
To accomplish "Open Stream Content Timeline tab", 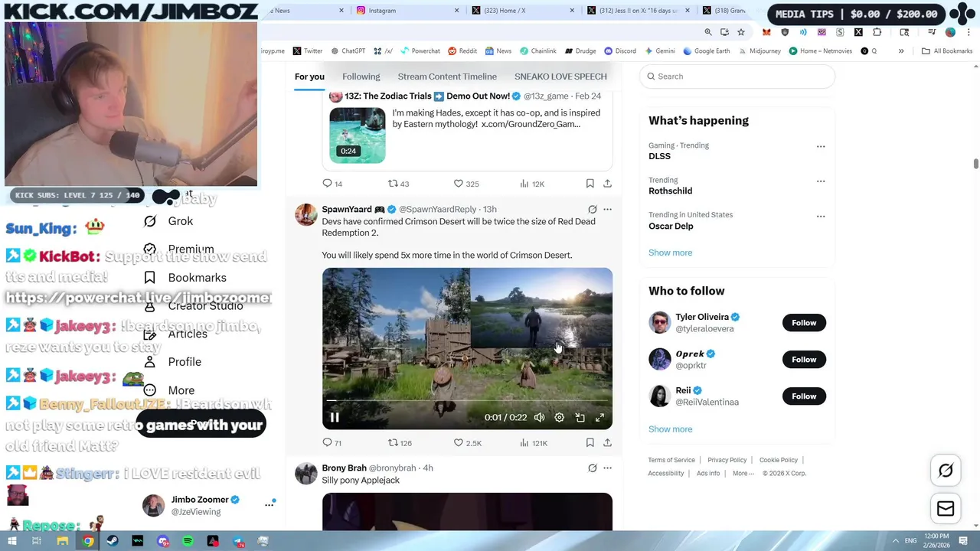I will tap(447, 77).
